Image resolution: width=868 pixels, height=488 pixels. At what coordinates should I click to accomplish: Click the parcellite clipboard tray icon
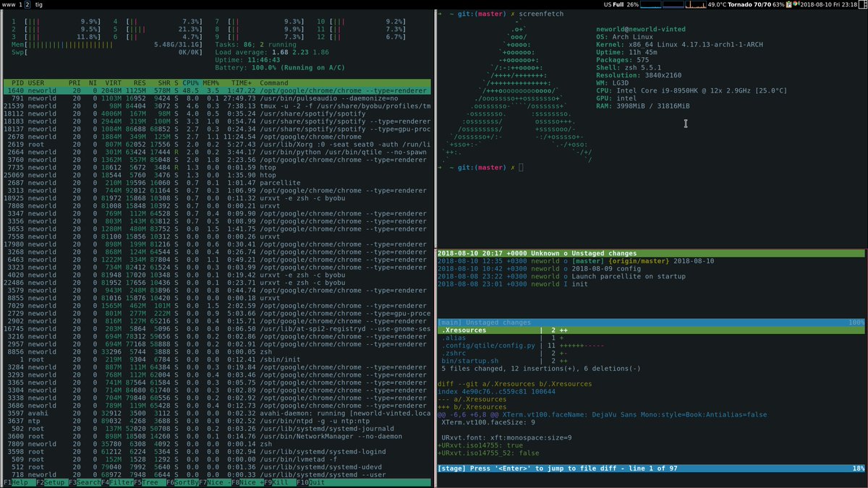pos(788,4)
